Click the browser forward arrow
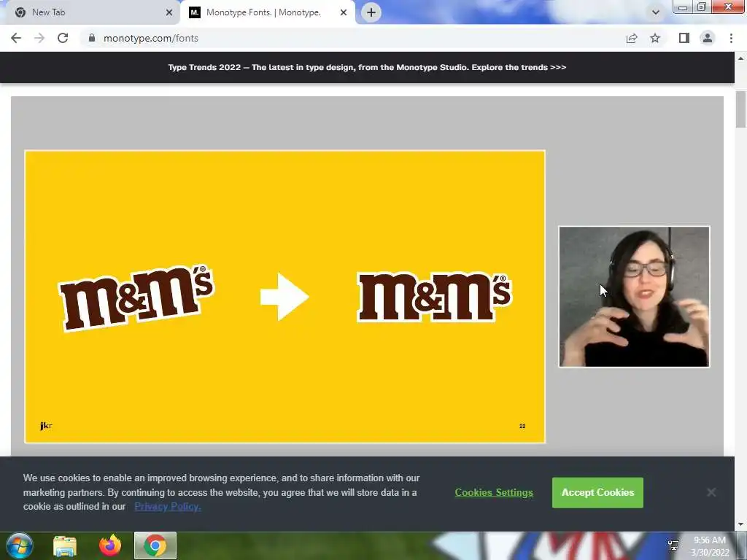Viewport: 747px width, 560px height. [39, 38]
